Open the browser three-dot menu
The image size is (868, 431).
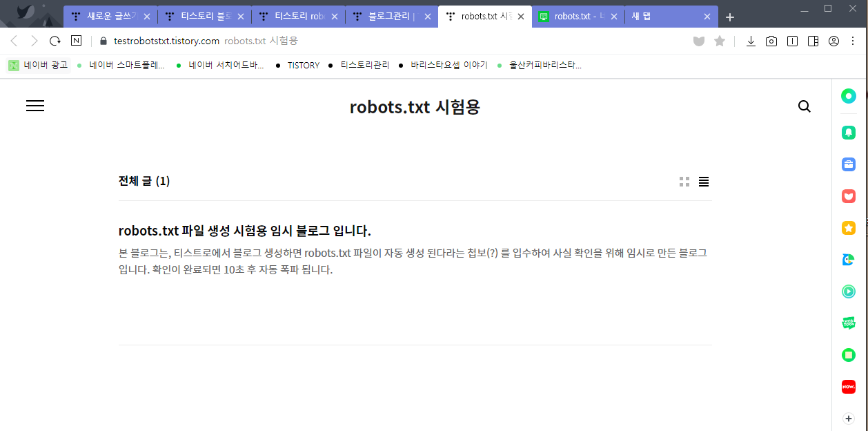854,41
